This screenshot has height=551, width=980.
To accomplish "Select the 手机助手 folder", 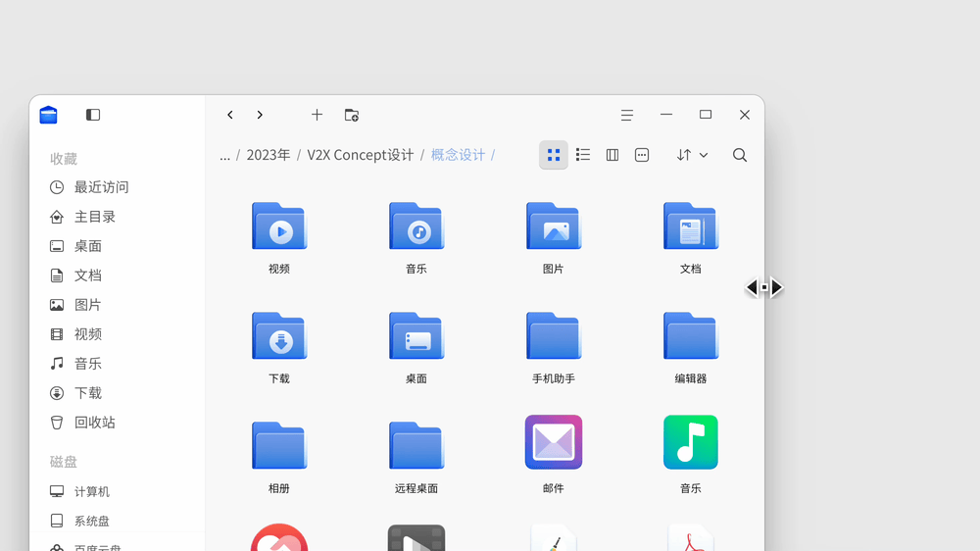I will point(554,336).
